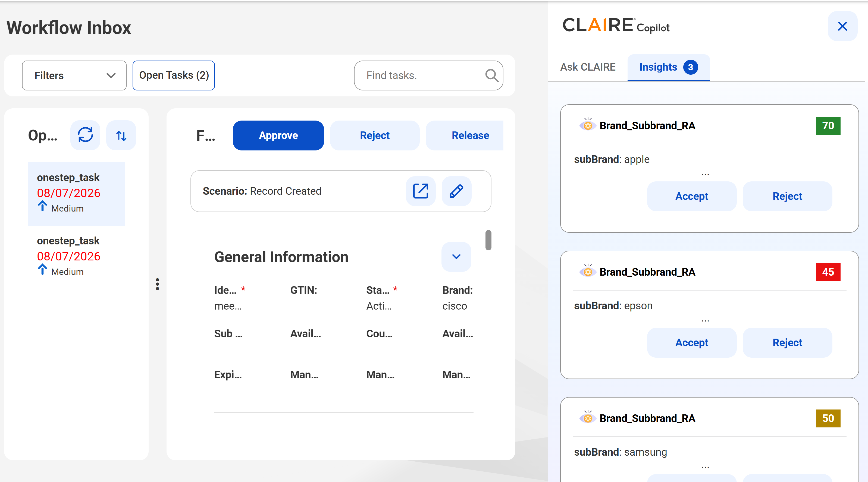This screenshot has width=868, height=482.
Task: Expand details ellipsis under subBrand epson
Action: click(x=705, y=321)
